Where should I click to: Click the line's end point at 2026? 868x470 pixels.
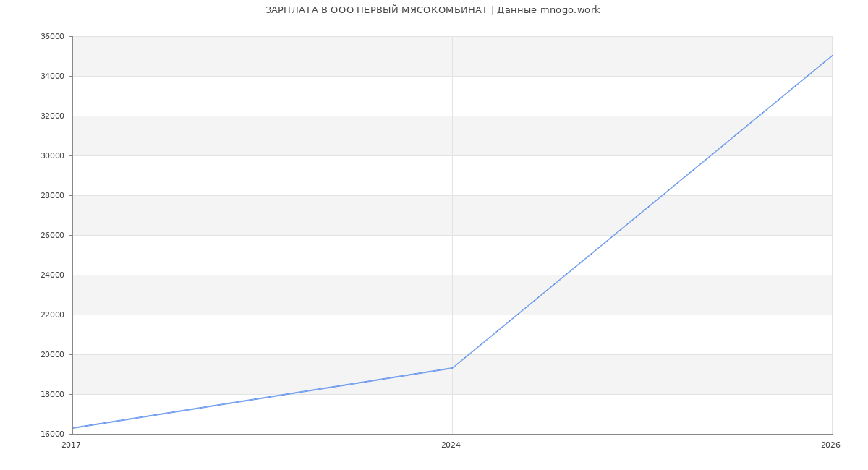831,56
